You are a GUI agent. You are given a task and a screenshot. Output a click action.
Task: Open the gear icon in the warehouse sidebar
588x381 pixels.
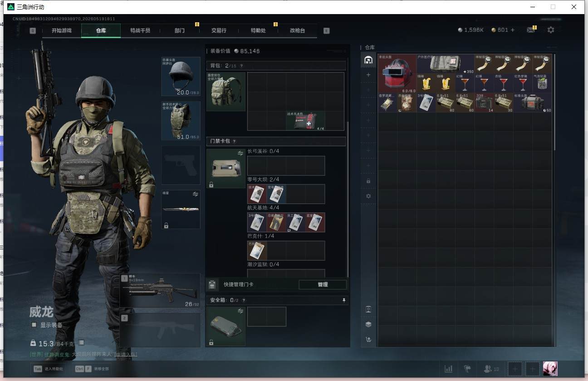coord(368,196)
